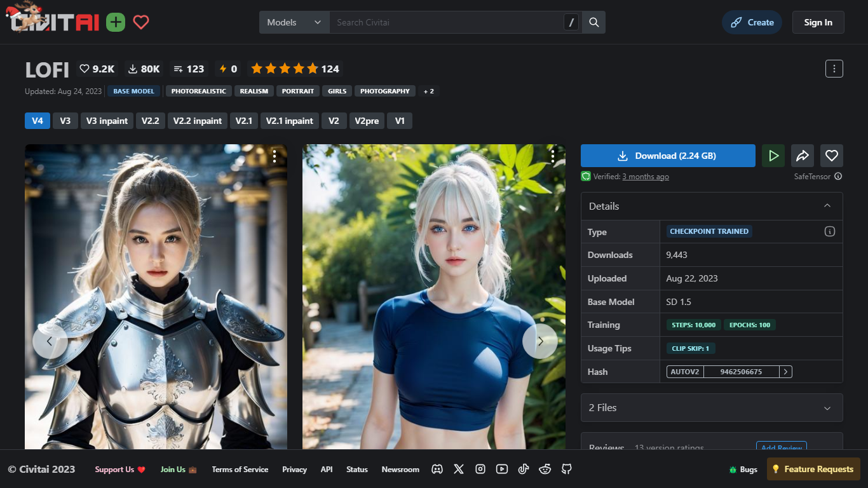This screenshot has height=488, width=868.
Task: Click the Search Civitai input field
Action: click(445, 22)
